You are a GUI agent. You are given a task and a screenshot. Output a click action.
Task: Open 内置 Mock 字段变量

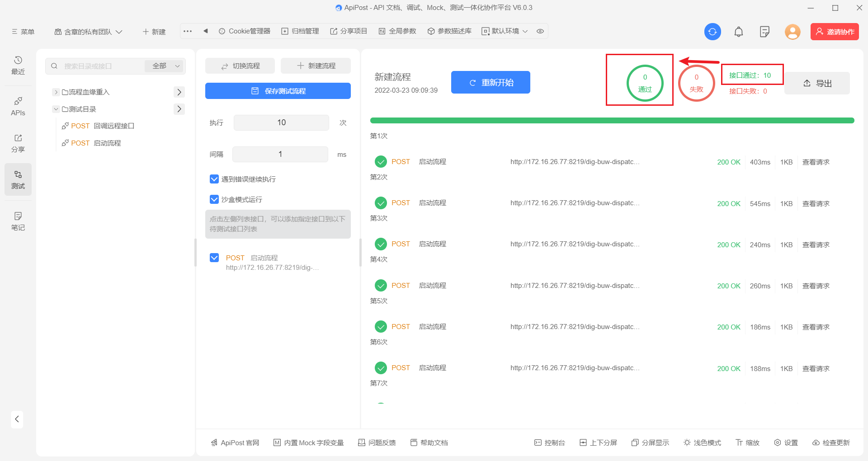click(x=309, y=442)
